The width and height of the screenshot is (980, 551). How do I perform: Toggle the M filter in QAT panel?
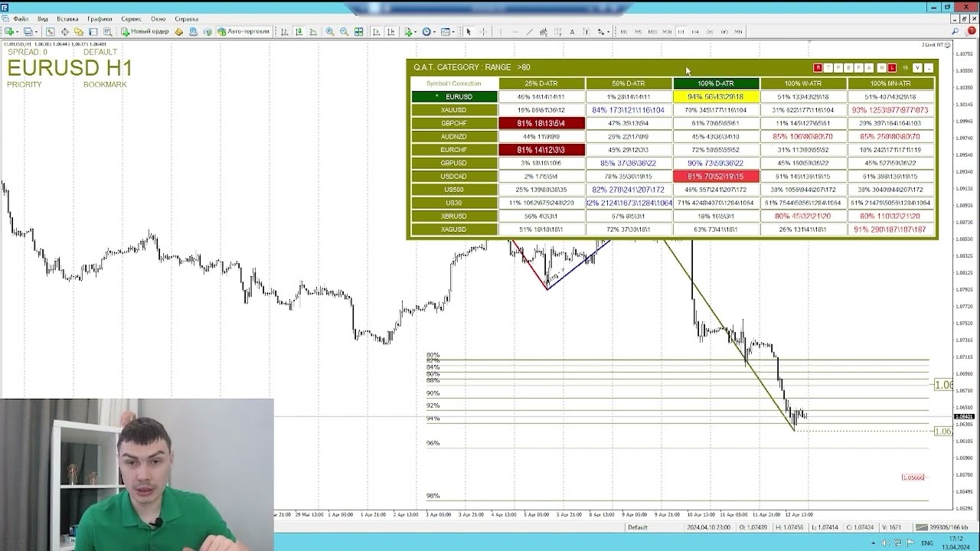pos(882,68)
